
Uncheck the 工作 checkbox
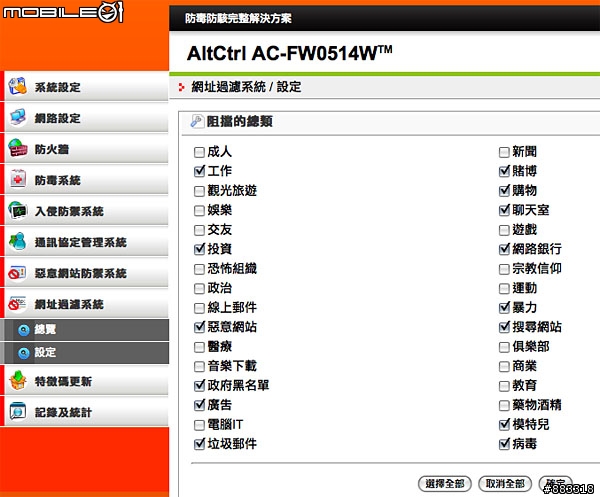(199, 171)
